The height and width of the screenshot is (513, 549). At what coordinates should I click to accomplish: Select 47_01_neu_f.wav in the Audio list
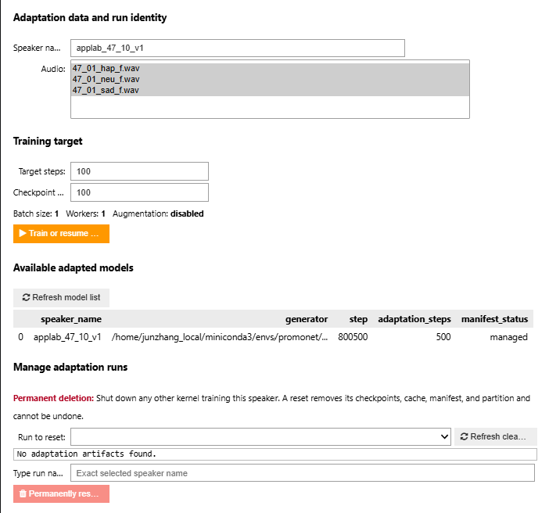pyautogui.click(x=270, y=79)
